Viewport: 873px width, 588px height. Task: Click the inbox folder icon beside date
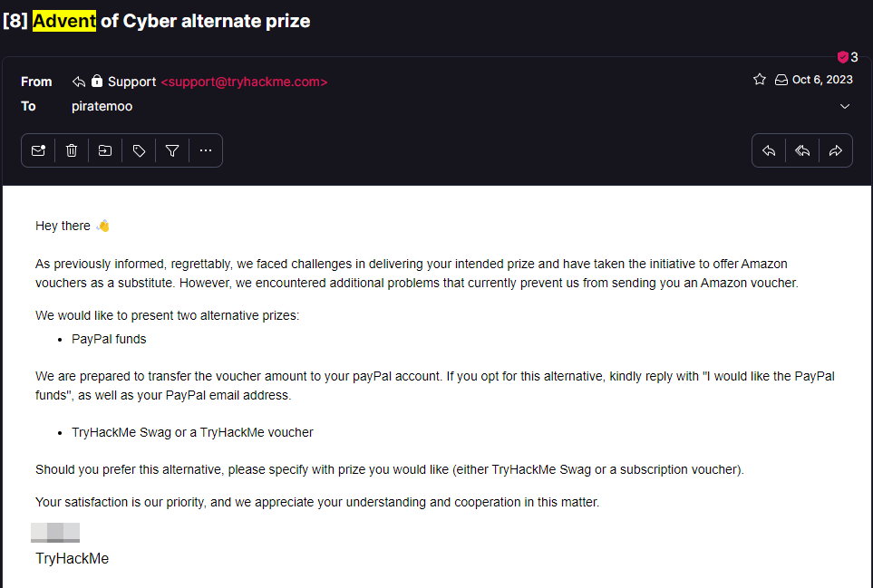[x=781, y=80]
